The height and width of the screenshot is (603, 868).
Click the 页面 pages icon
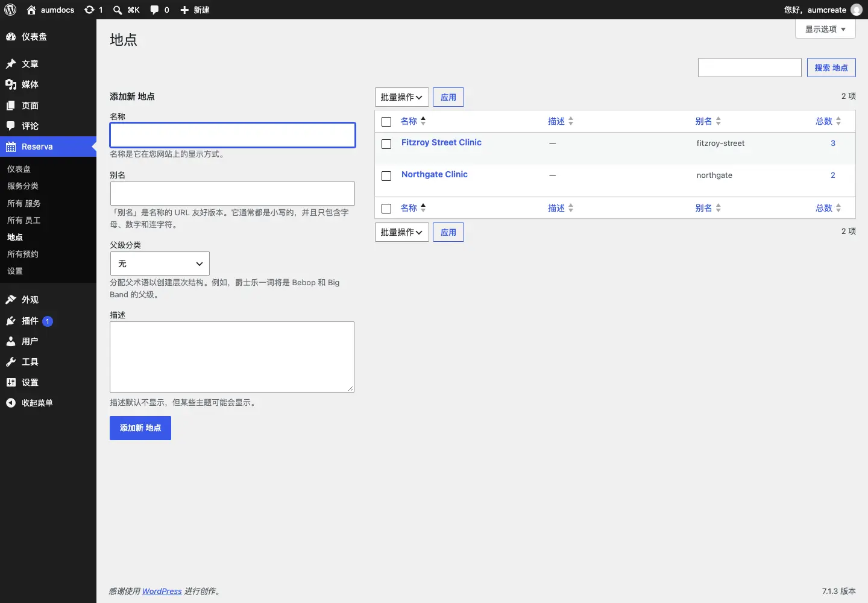11,106
